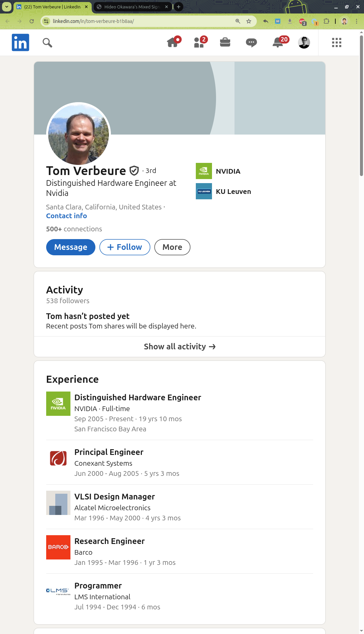Screen dimensions: 364x634
Task: Open the Chrome three-dot menu
Action: (357, 21)
